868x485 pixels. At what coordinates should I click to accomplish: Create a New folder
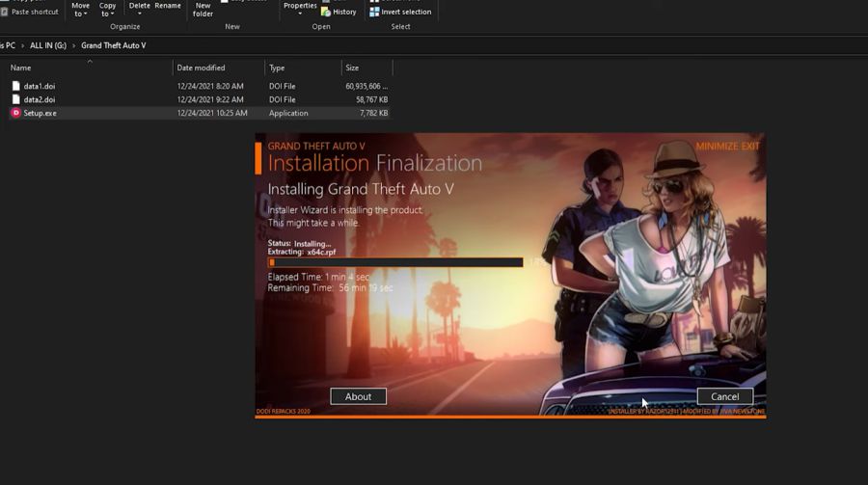pyautogui.click(x=203, y=10)
